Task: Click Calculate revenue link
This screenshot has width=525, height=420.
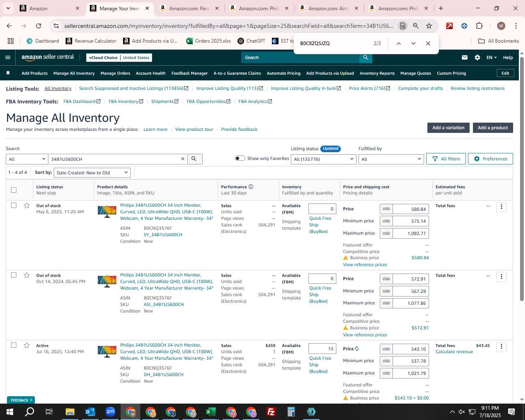Action: tap(454, 352)
